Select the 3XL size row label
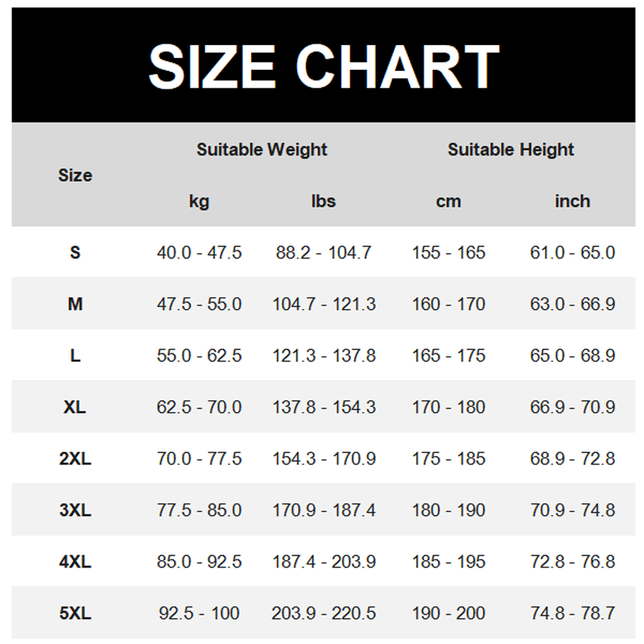The width and height of the screenshot is (644, 644). click(75, 510)
